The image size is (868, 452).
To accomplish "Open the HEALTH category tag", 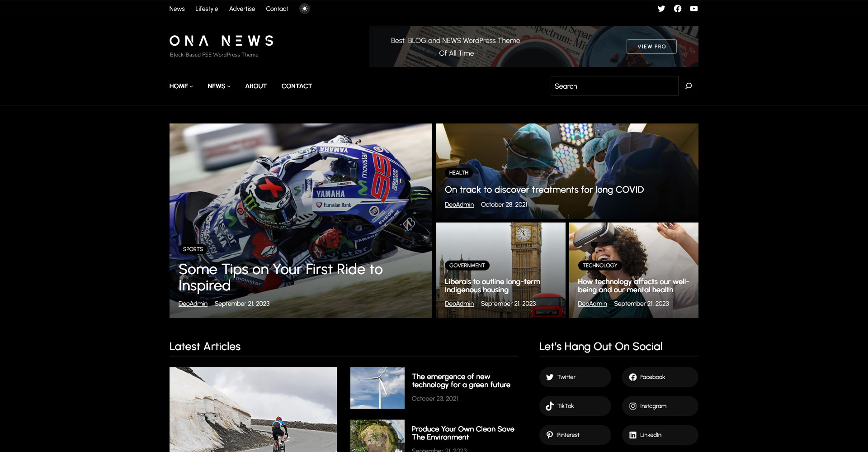I will tap(458, 173).
